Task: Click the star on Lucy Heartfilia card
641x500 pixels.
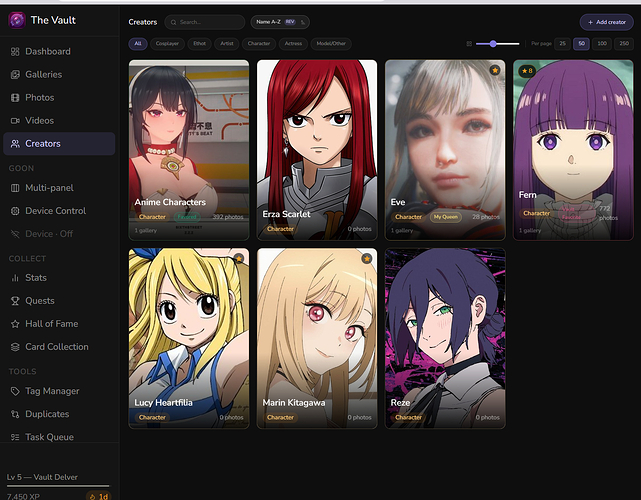Action: pyautogui.click(x=239, y=258)
